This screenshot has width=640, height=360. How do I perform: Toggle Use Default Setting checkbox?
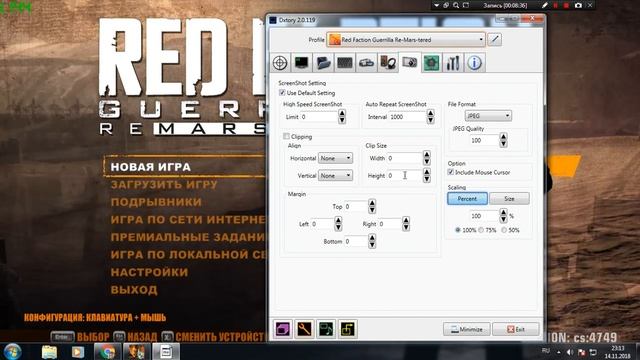tap(282, 93)
